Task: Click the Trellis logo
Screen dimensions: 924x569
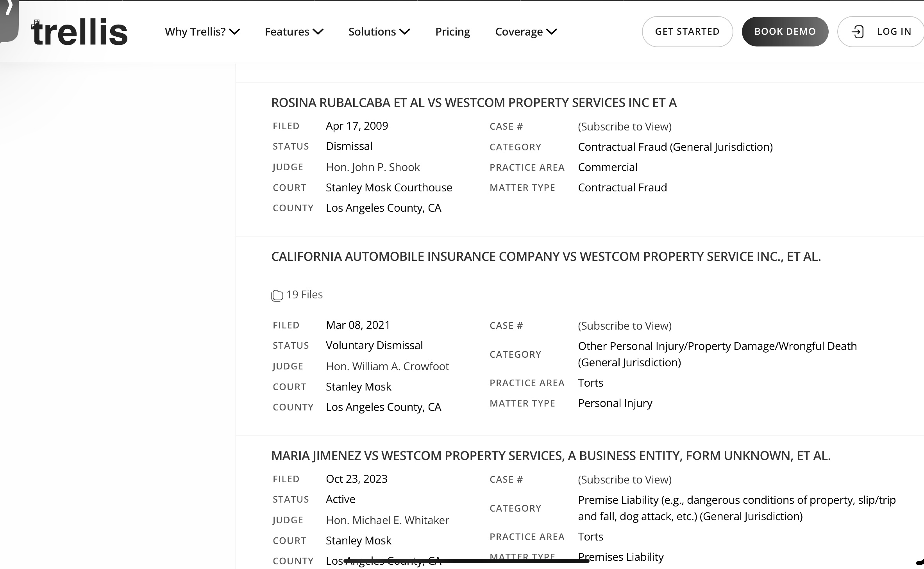Action: [x=80, y=32]
